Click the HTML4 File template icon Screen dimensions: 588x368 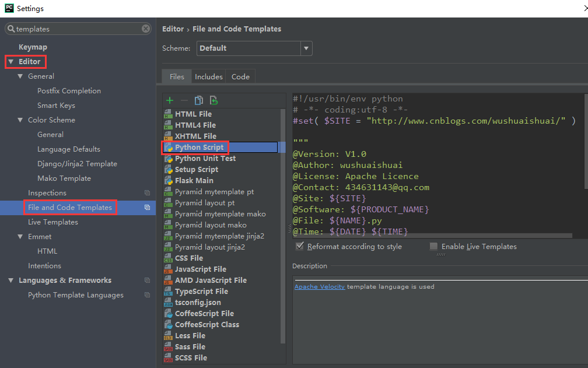point(169,125)
